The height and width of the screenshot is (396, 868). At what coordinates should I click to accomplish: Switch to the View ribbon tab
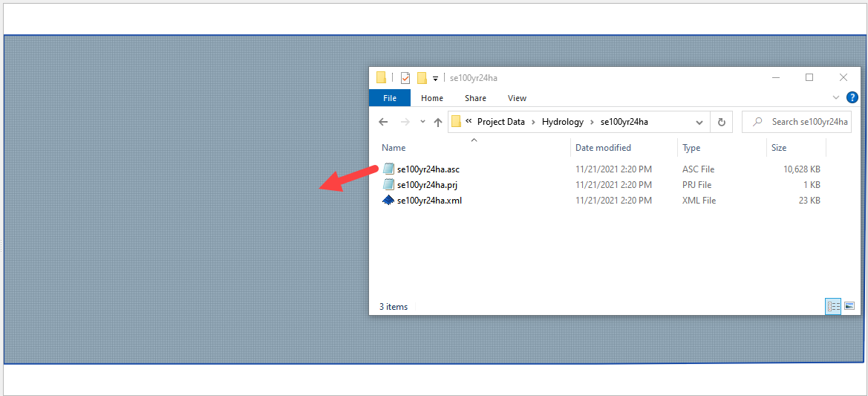(517, 98)
